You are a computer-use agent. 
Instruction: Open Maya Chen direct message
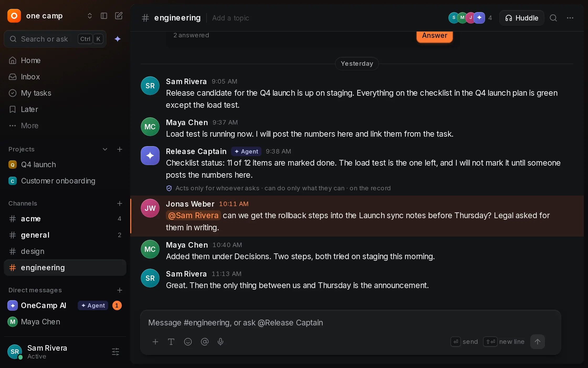coord(65,322)
